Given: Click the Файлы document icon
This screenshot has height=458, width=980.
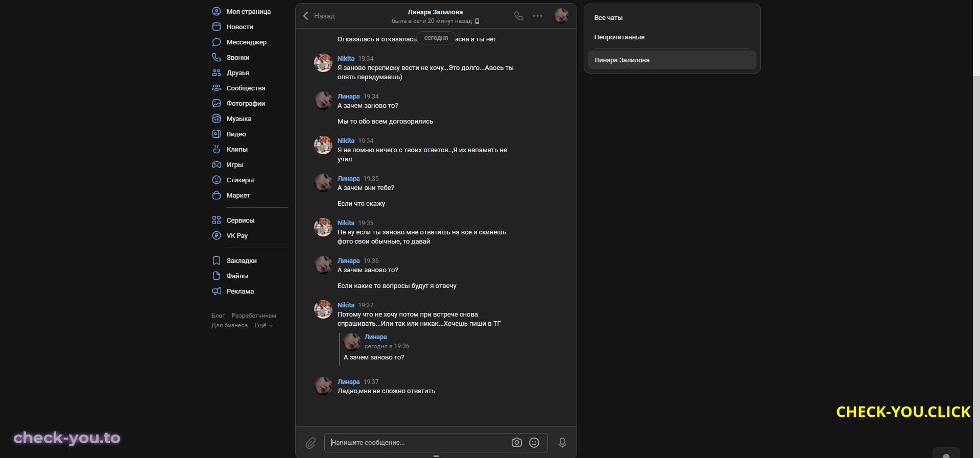Looking at the screenshot, I should tap(217, 276).
